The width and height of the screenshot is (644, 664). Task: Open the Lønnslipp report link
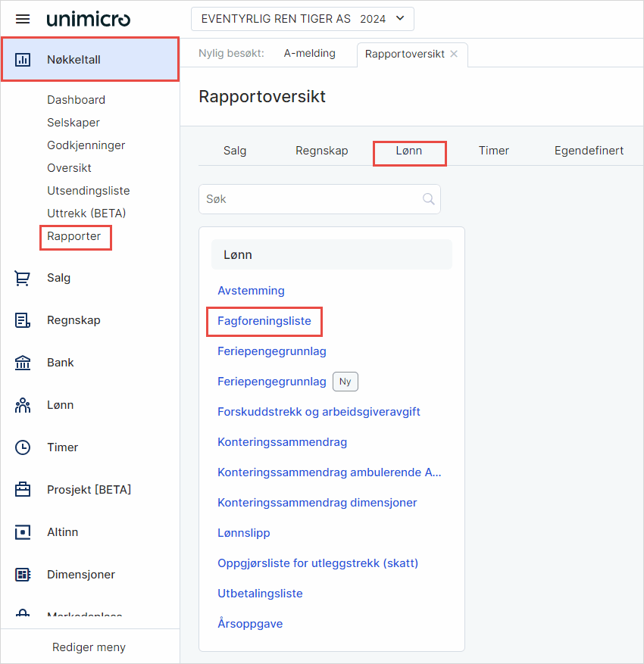click(243, 533)
